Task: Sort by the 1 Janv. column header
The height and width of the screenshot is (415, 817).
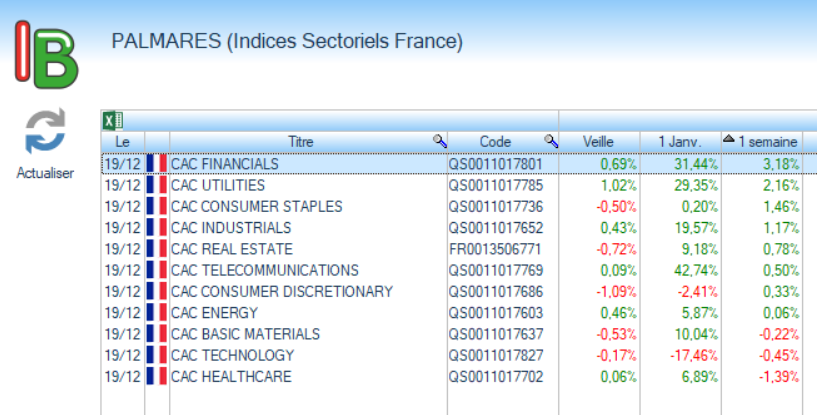Action: (680, 142)
